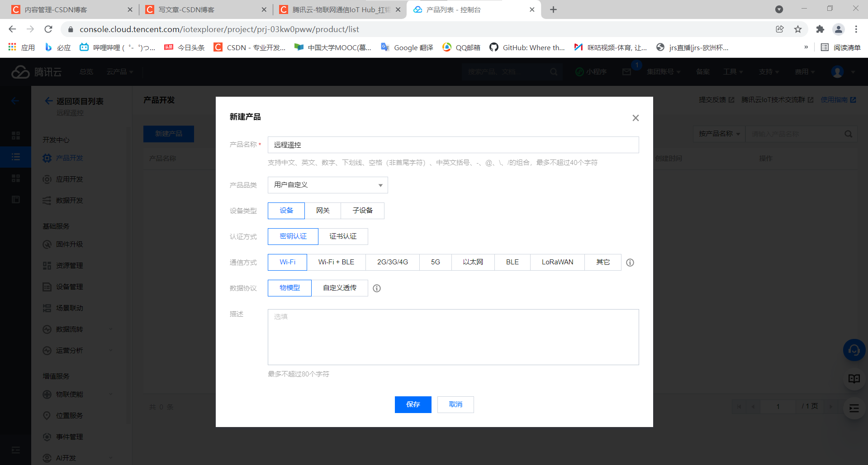This screenshot has height=465, width=868.
Task: Open the 产品品类 dropdown
Action: pyautogui.click(x=327, y=185)
